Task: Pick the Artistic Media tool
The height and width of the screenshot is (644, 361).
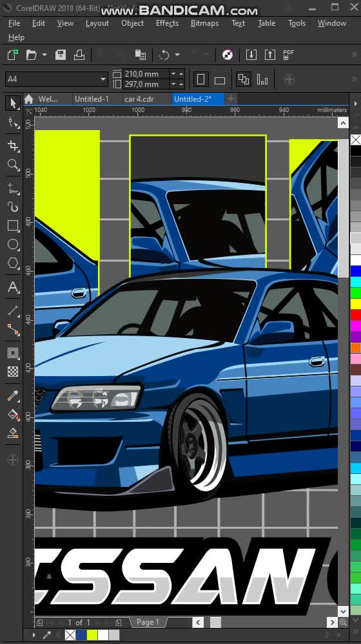Action: coord(13,207)
